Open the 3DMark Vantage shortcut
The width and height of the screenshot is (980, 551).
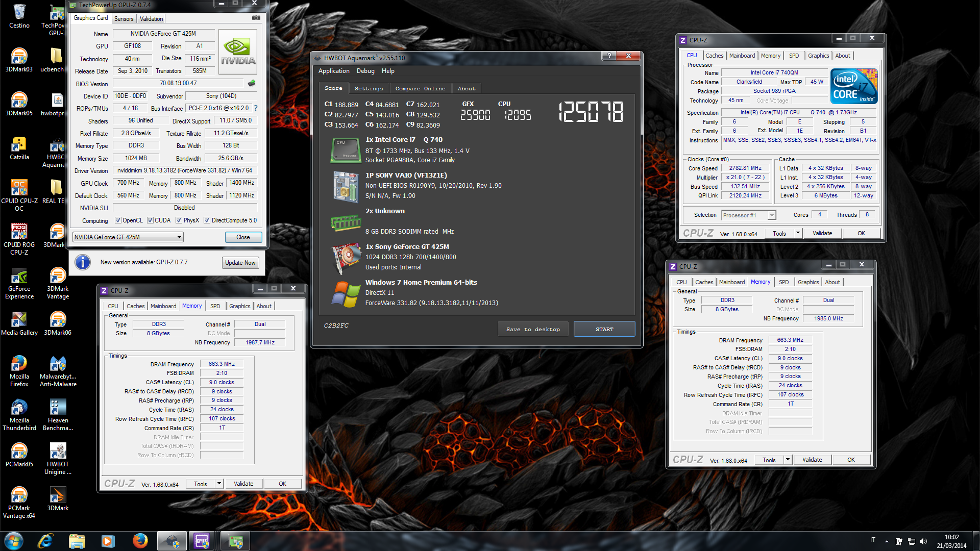coord(58,283)
